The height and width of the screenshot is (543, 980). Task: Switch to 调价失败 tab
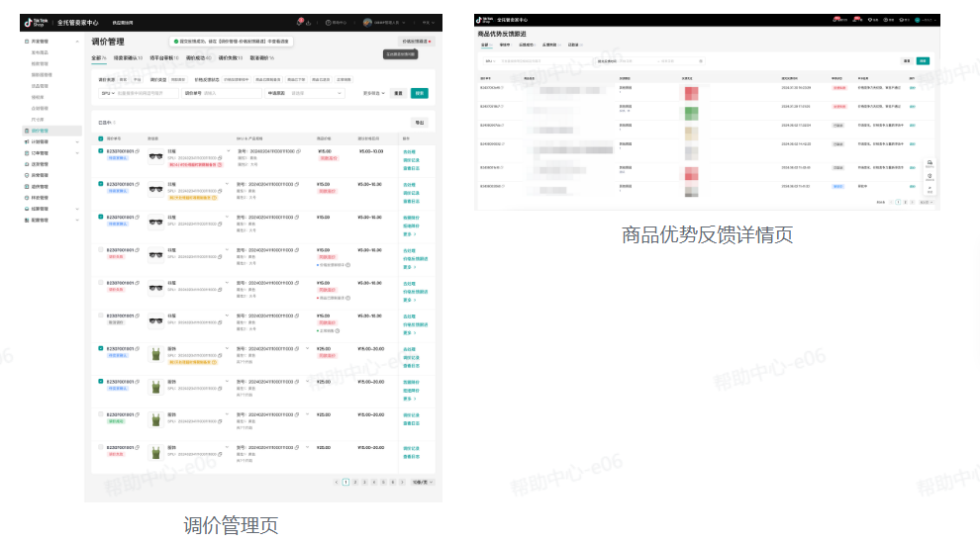[230, 58]
